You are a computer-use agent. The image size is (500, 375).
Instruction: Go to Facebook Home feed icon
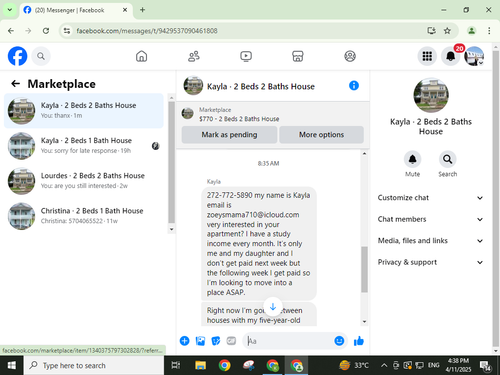(141, 56)
